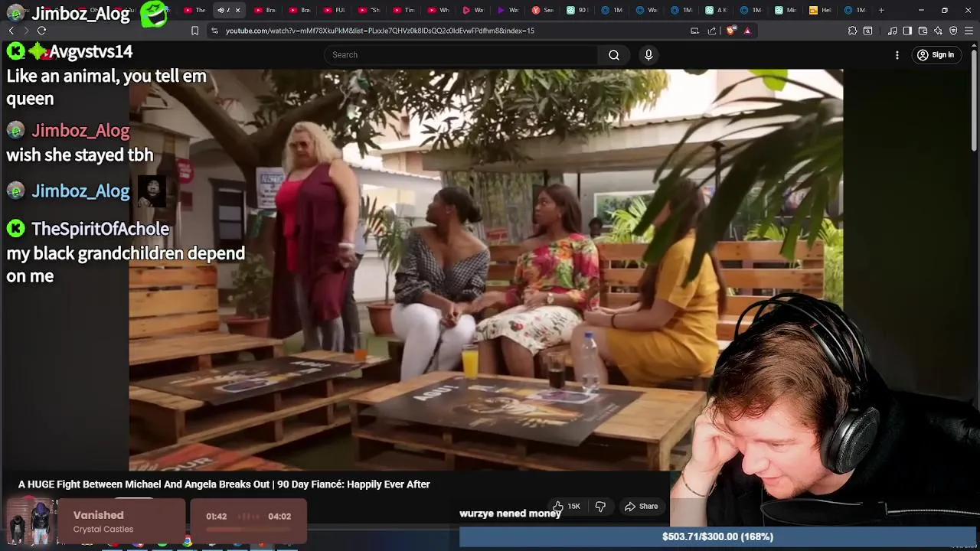Reload the YouTube page
This screenshot has height=551, width=980.
pos(41,31)
